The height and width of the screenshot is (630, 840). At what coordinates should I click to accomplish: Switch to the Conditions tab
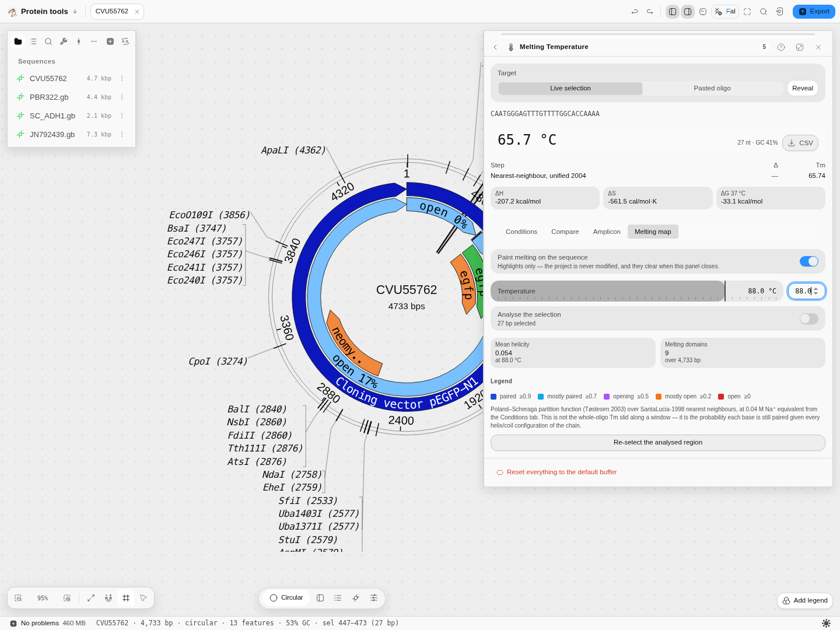521,232
